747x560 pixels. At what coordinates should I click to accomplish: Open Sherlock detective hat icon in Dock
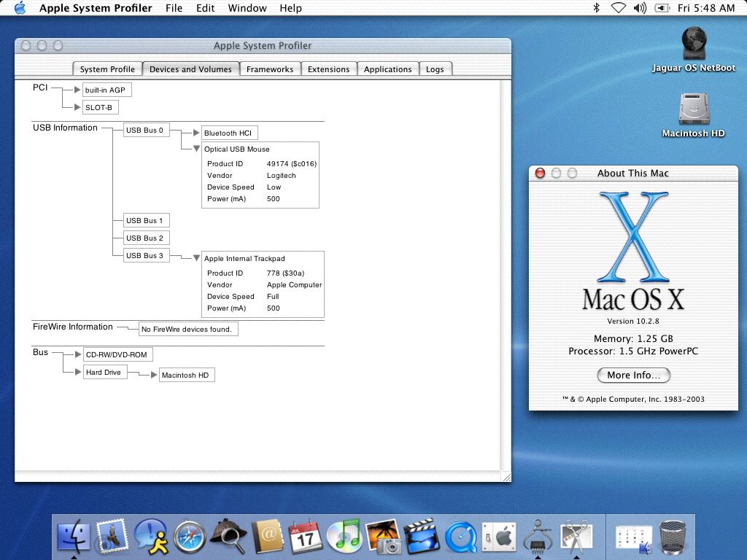[x=228, y=537]
